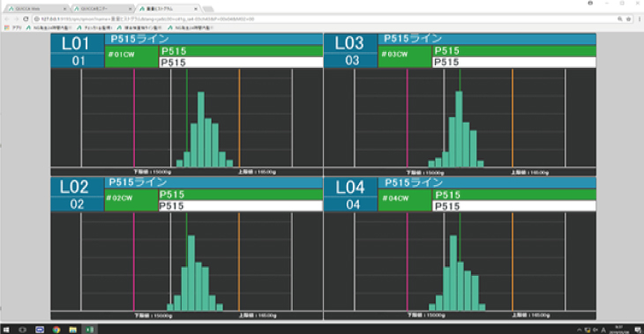Open the third QUICCA bookmark in bookmarks bar
This screenshot has height=334, width=644.
pyautogui.click(x=140, y=28)
